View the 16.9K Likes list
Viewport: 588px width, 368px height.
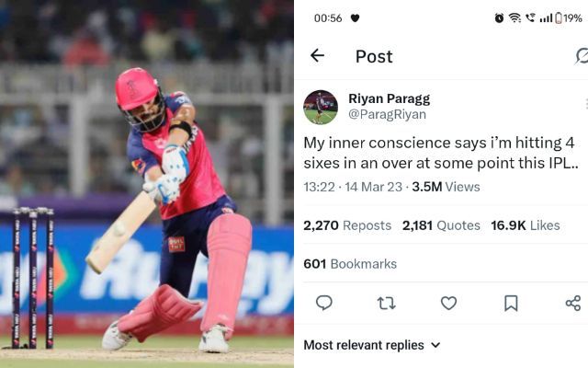tap(525, 225)
